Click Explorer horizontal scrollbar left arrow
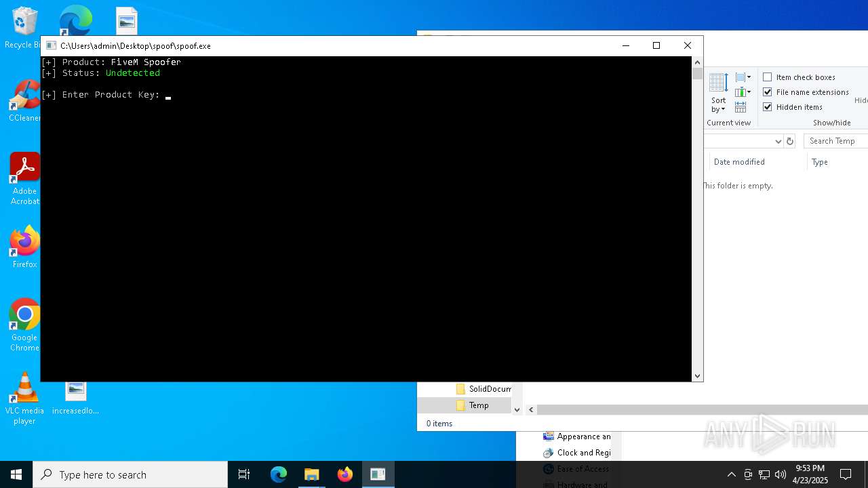The height and width of the screenshot is (488, 868). tap(531, 410)
